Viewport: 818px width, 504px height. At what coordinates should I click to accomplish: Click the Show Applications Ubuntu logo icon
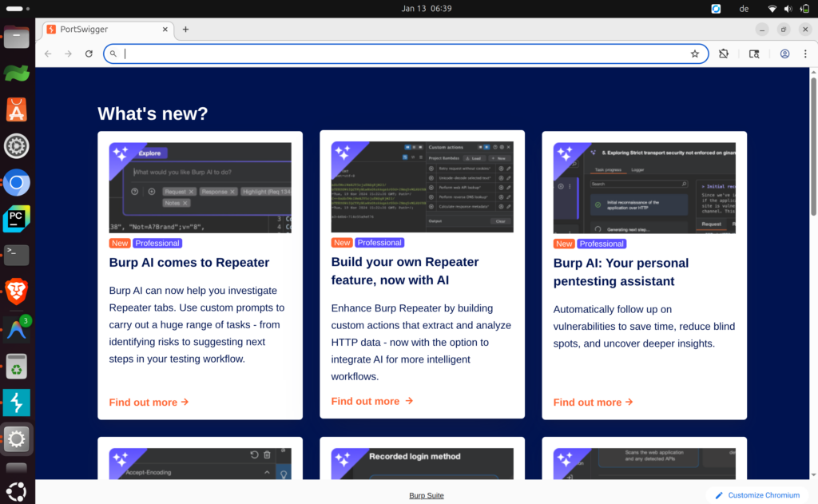coord(17,490)
